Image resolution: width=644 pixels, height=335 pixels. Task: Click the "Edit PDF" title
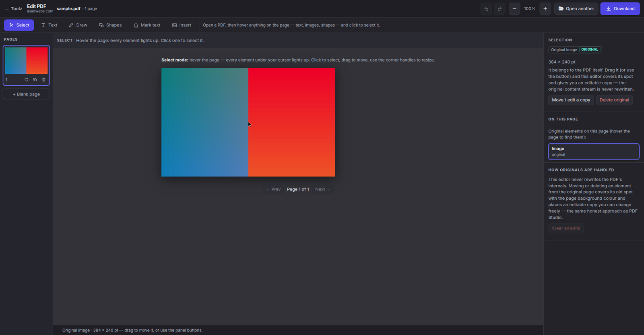pos(37,6)
